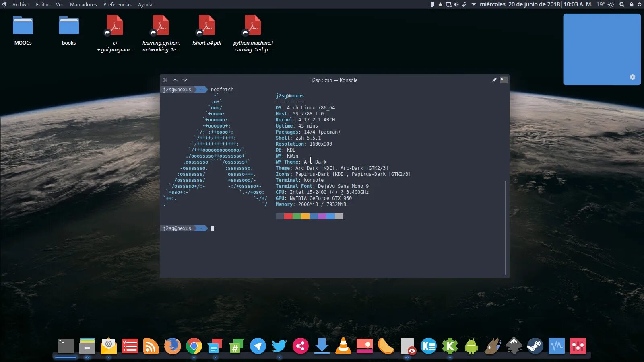
Task: Open the clipboard paperclip tray icon
Action: point(464,4)
